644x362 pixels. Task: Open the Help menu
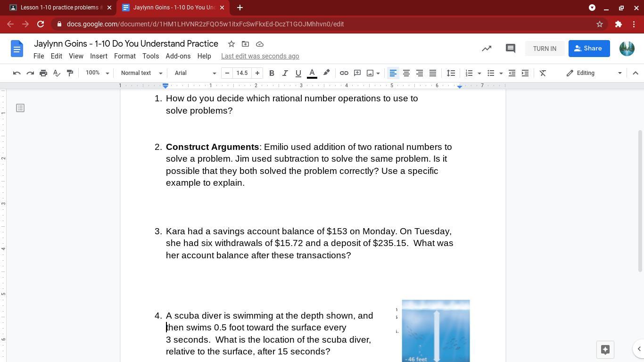(204, 56)
